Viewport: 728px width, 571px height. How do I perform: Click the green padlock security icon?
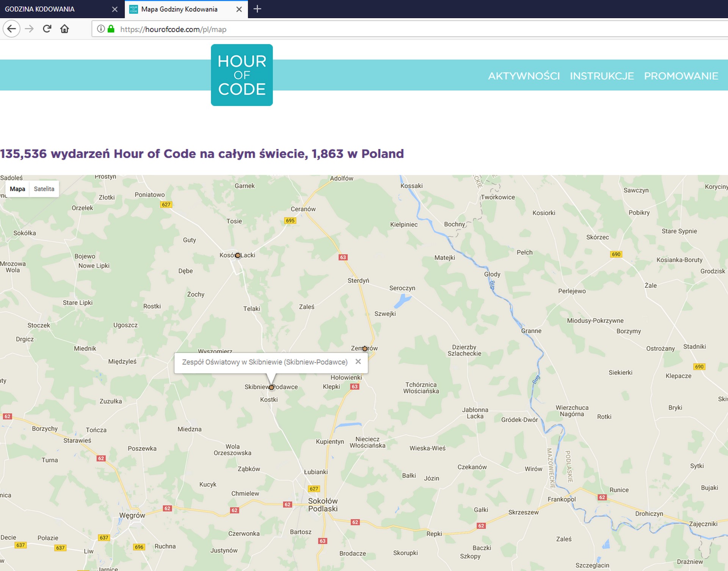[x=111, y=29]
